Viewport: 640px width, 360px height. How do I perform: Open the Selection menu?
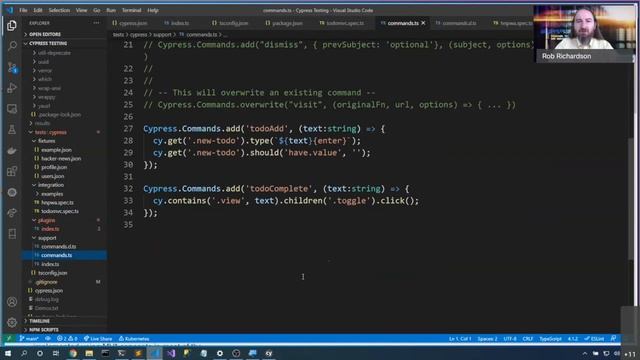[59, 10]
